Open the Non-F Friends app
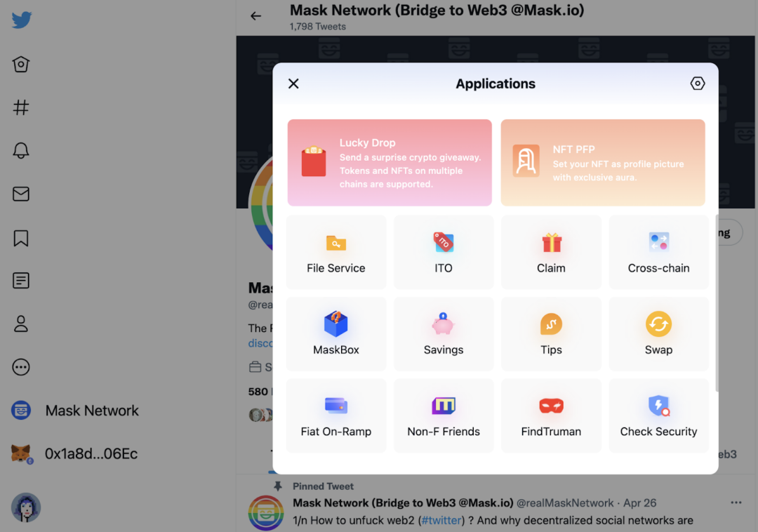Viewport: 758px width, 532px height. [x=444, y=416]
